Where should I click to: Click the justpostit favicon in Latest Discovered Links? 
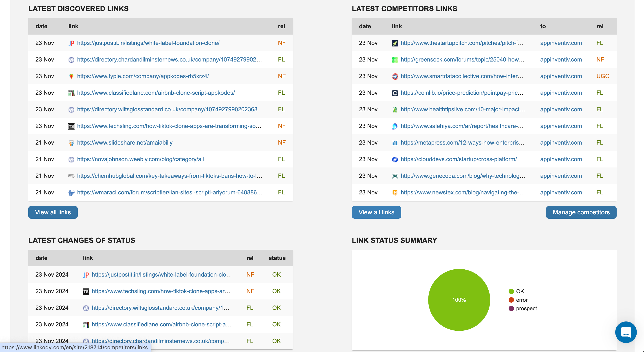[x=71, y=43]
